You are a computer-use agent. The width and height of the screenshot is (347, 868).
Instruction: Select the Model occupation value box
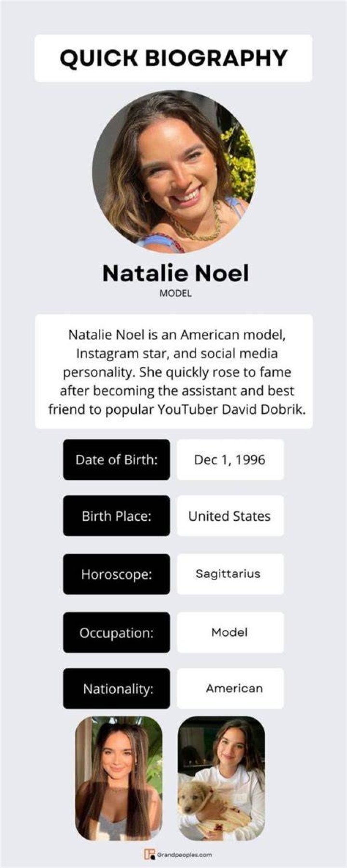(x=230, y=633)
